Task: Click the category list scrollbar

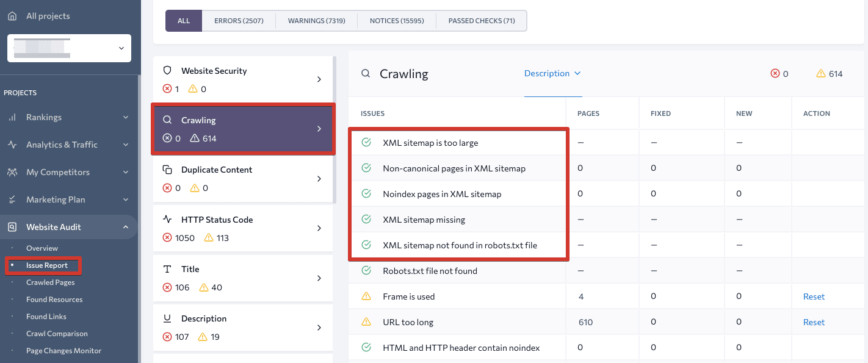Action: tap(334, 129)
